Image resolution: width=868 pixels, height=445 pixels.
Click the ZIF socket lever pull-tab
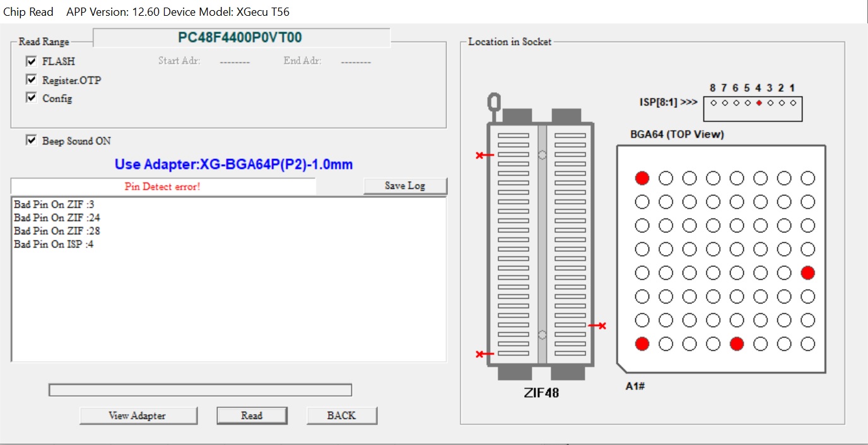tap(495, 102)
